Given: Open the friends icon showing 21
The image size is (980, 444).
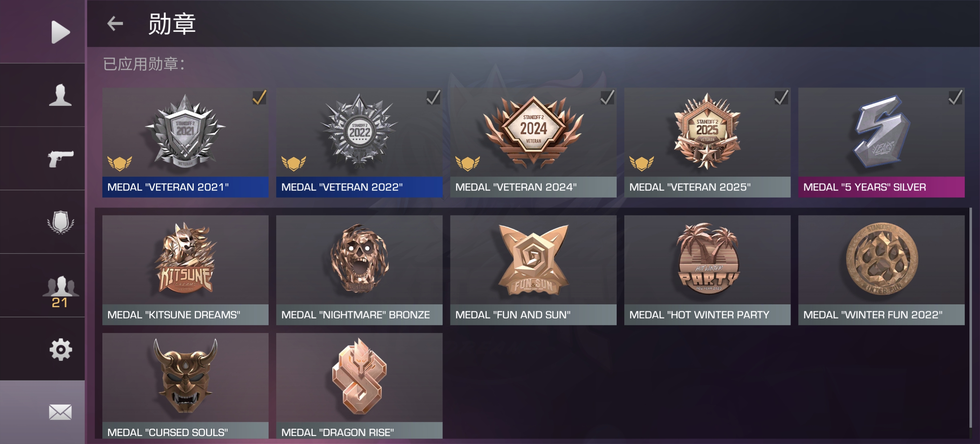Looking at the screenshot, I should [61, 291].
